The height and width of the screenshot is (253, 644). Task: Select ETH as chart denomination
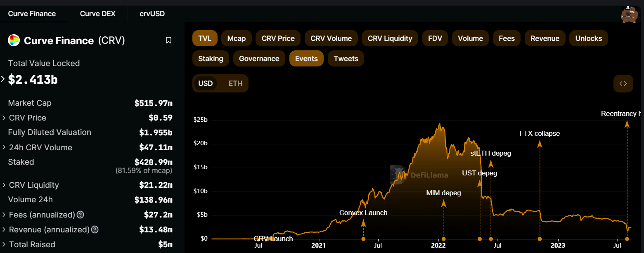click(x=236, y=83)
